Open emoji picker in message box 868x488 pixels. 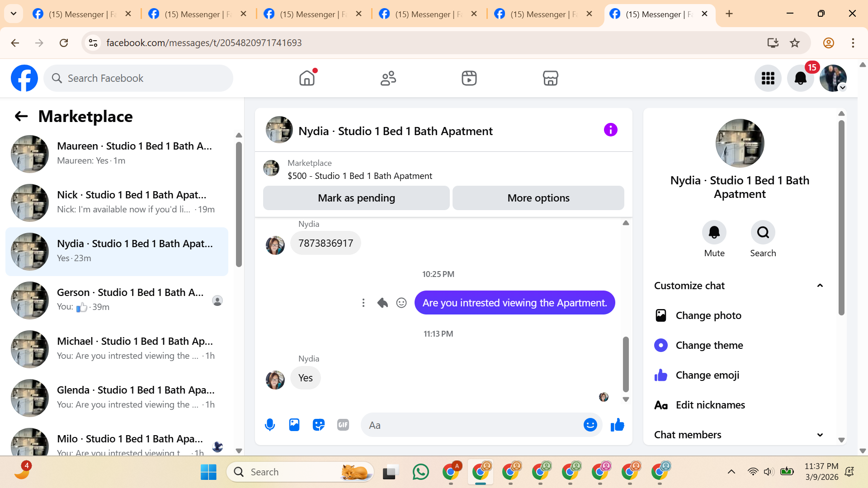(x=590, y=425)
